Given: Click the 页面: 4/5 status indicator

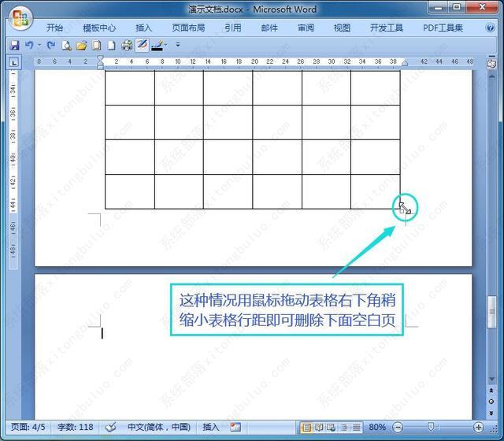Looking at the screenshot, I should 28,427.
